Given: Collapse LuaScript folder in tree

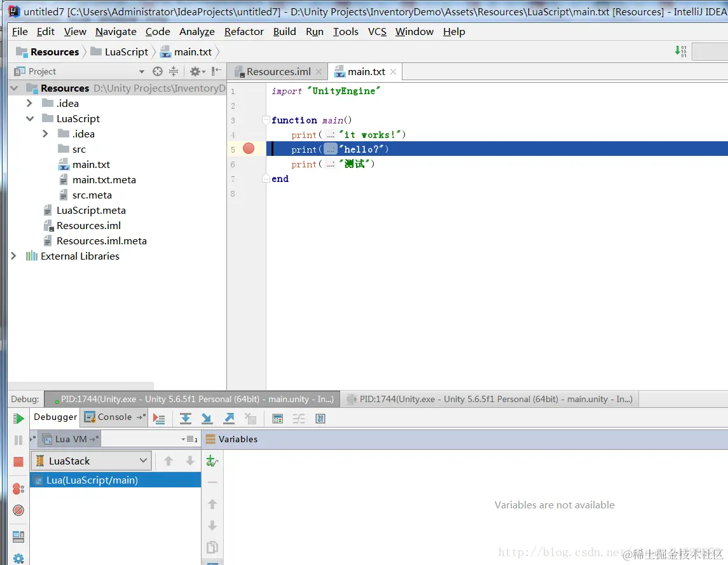Looking at the screenshot, I should click(x=30, y=118).
